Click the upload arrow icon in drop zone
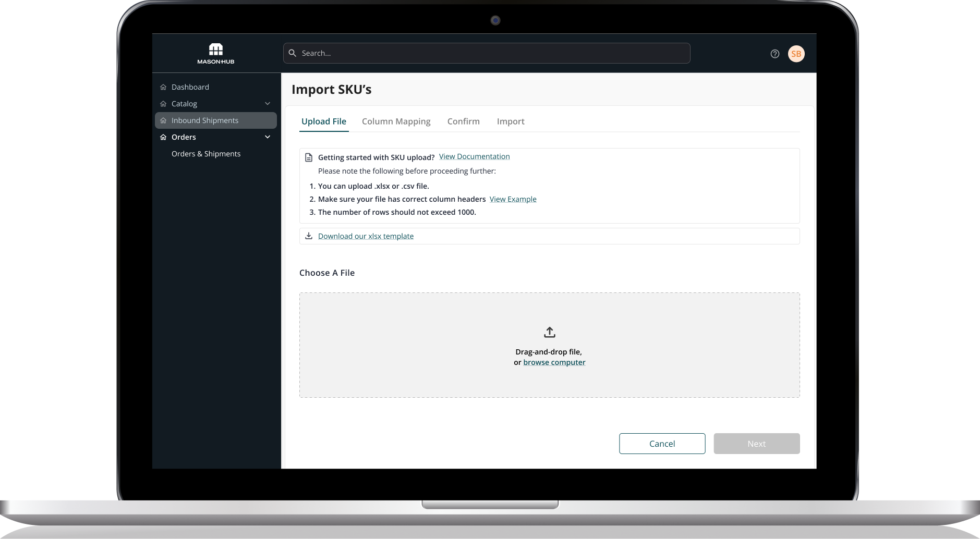980x539 pixels. 549,332
